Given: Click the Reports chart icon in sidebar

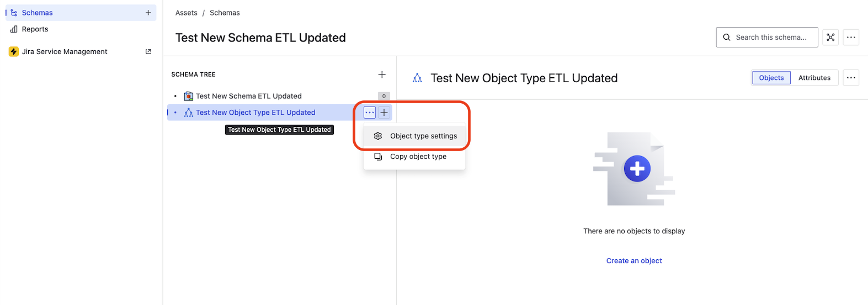Looking at the screenshot, I should pyautogui.click(x=14, y=29).
